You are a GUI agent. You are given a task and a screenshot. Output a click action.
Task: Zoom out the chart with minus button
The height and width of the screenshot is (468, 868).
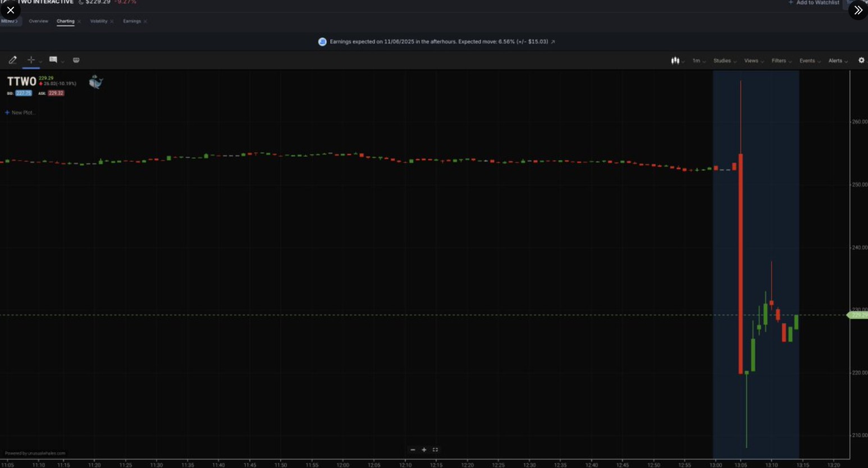coord(413,450)
